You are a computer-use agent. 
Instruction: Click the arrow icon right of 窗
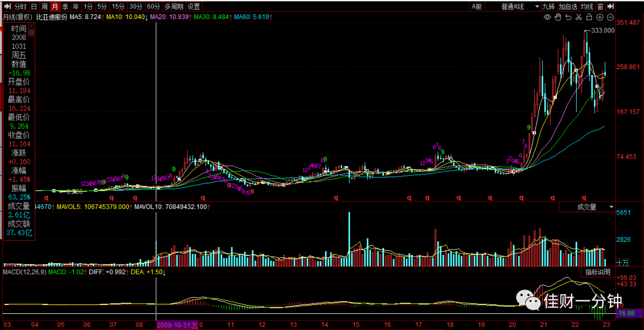tap(611, 7)
